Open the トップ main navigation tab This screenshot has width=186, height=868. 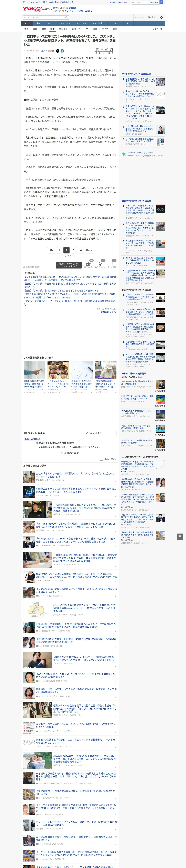pyautogui.click(x=27, y=24)
